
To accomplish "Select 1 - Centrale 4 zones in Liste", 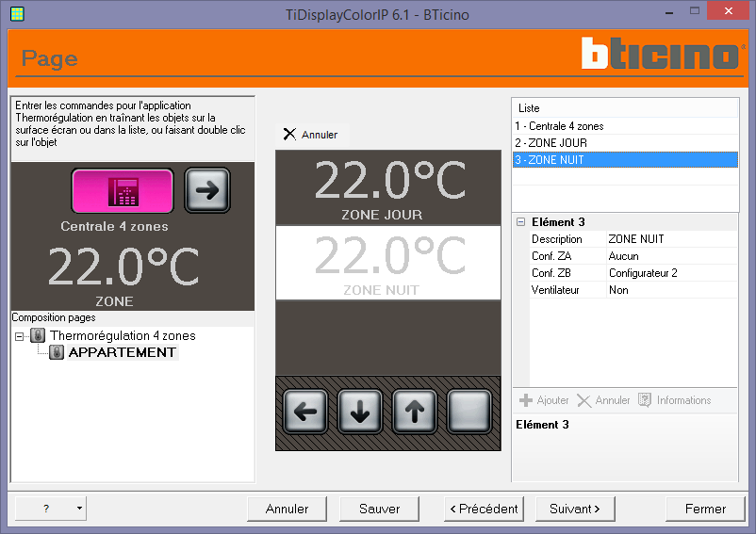I will [x=625, y=126].
